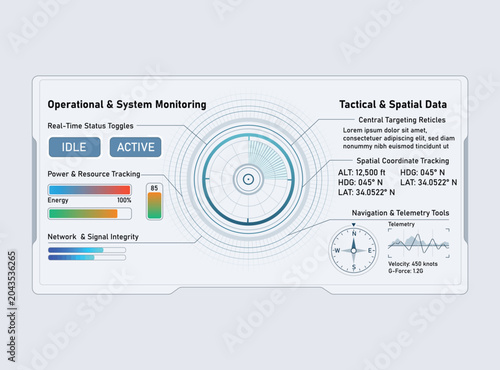Screen dimensions: 500x370
Task: Click the 100% energy value
Action: click(x=124, y=200)
